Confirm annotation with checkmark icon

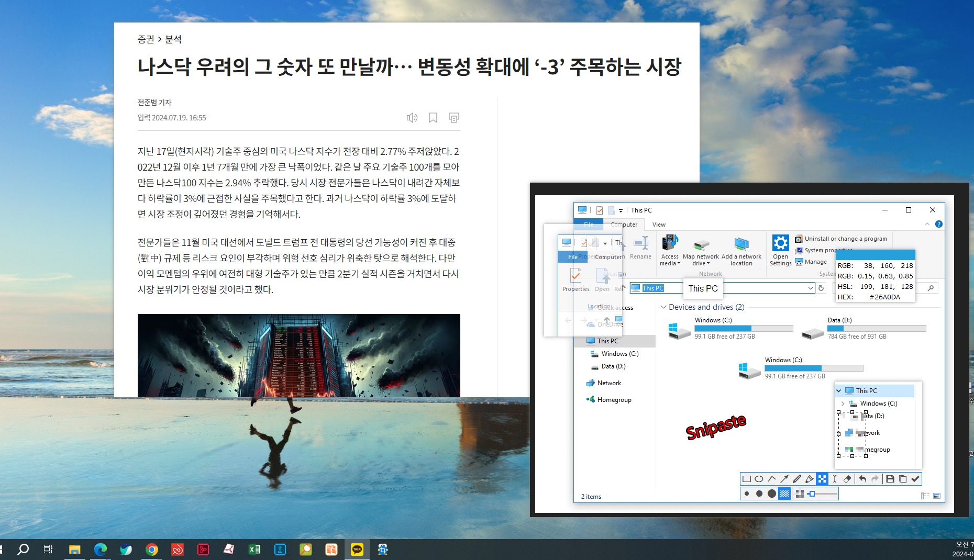point(915,479)
